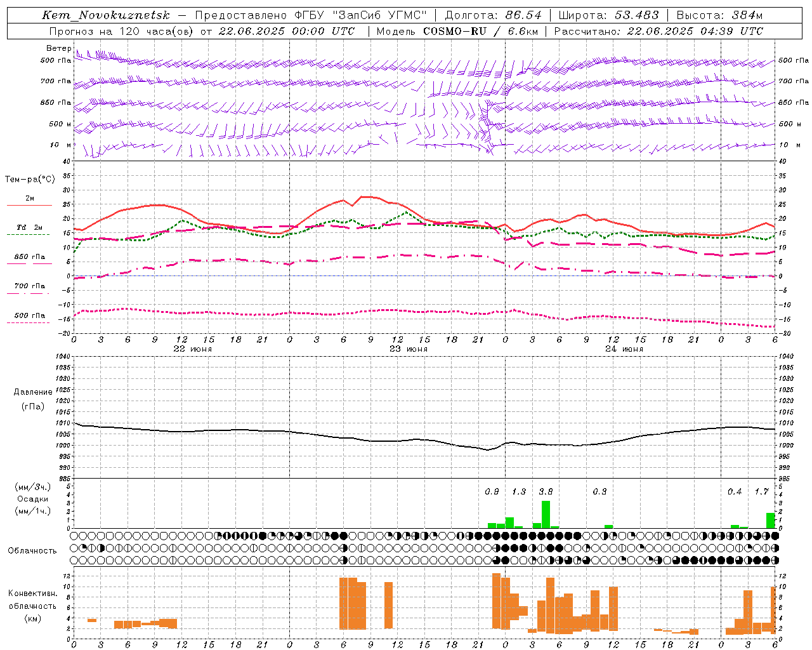Click the model label COSMO-RU / 6.6км
Screen dimensions: 812x650
[481, 31]
